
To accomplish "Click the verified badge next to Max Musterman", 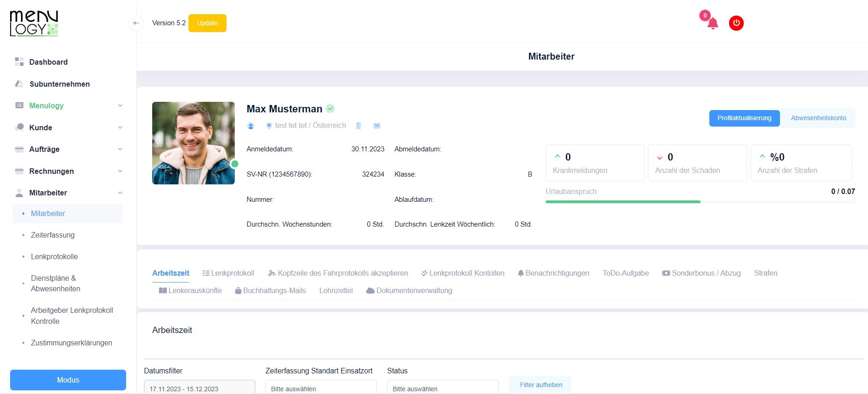I will pos(330,109).
